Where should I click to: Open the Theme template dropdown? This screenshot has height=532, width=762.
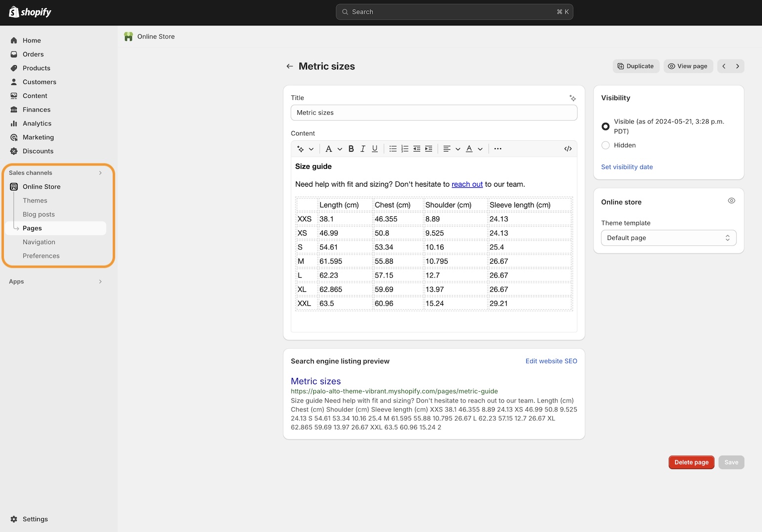click(x=668, y=238)
